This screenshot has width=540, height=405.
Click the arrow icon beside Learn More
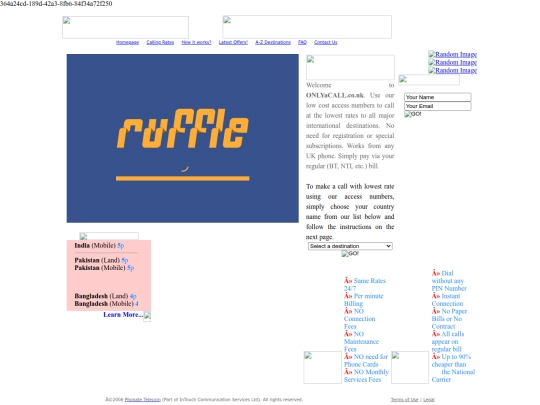[x=147, y=316]
